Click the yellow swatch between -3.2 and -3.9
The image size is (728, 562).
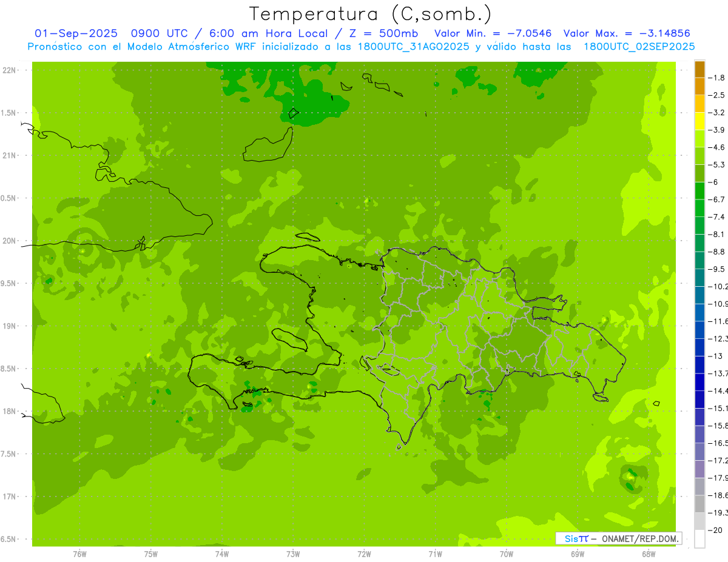pos(699,121)
